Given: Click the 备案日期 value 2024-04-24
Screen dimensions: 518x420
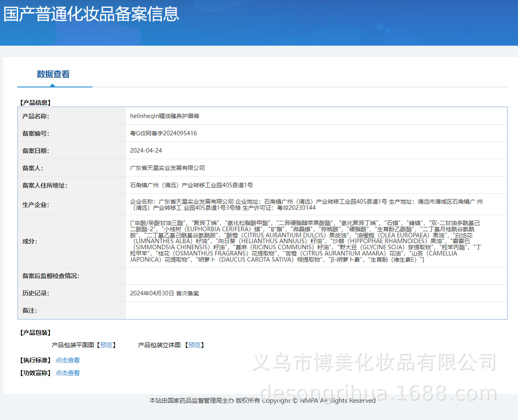Looking at the screenshot, I should pyautogui.click(x=146, y=151).
